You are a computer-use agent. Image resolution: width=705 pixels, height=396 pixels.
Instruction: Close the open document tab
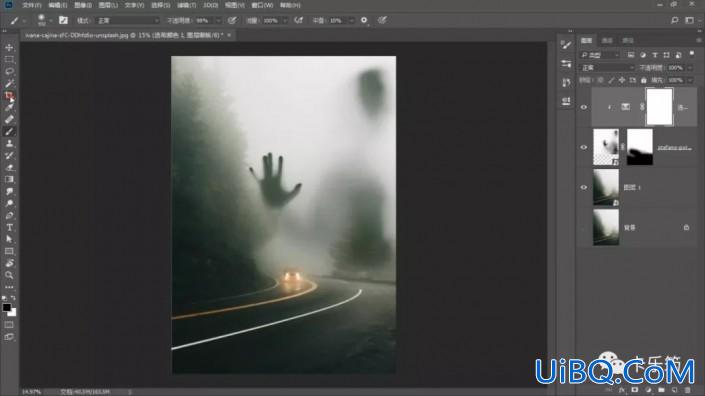(229, 35)
